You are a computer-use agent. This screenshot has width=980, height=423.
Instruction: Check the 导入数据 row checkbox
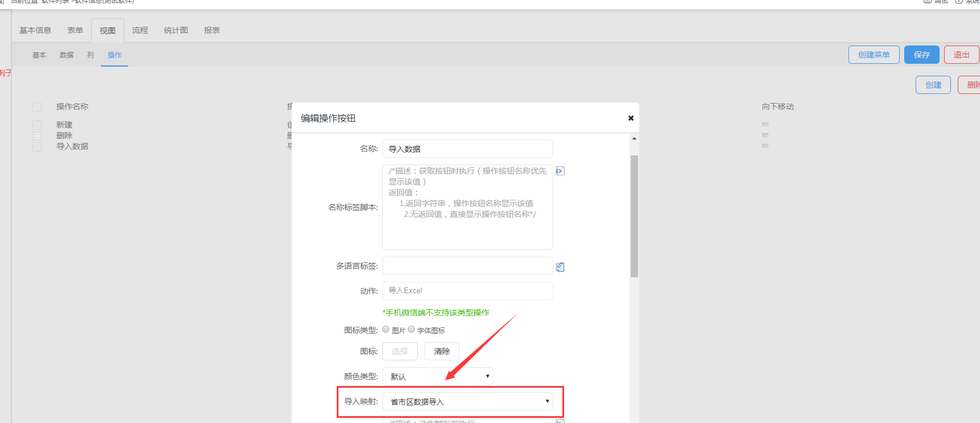[x=37, y=146]
